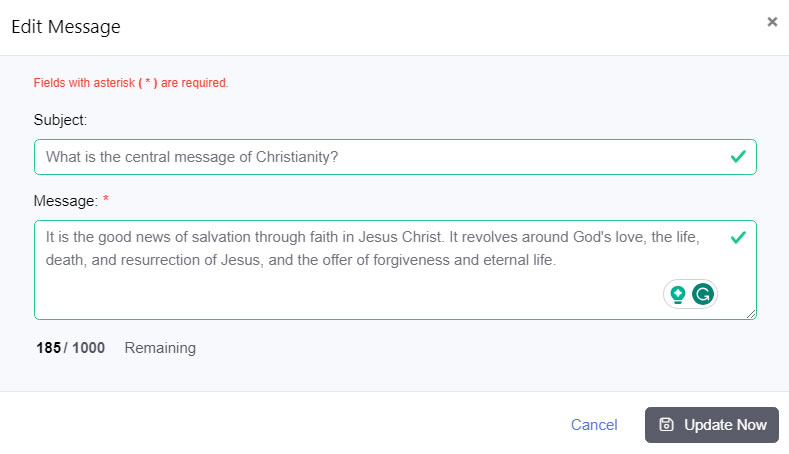This screenshot has width=789, height=454.
Task: Click the save icon on Update Now
Action: click(667, 424)
